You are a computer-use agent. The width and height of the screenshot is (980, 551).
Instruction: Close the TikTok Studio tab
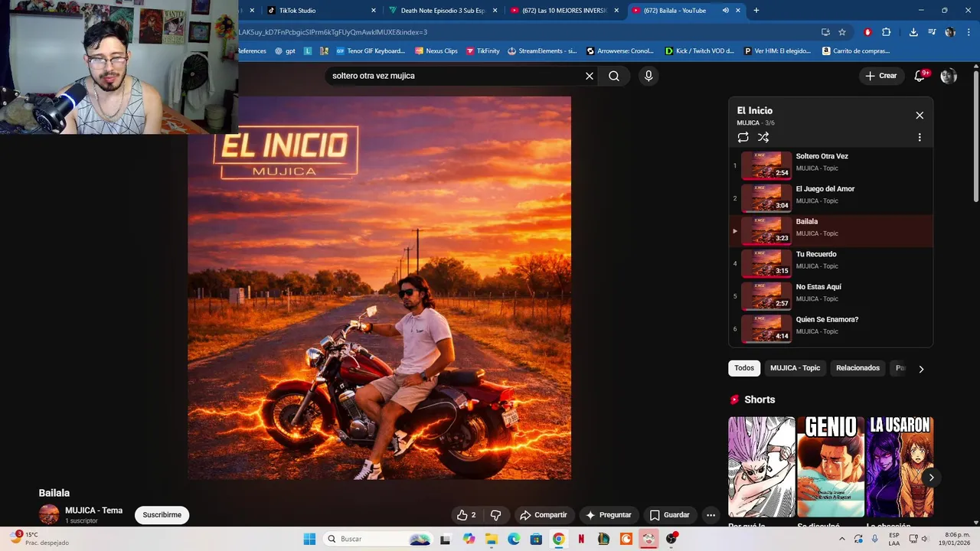tap(374, 11)
